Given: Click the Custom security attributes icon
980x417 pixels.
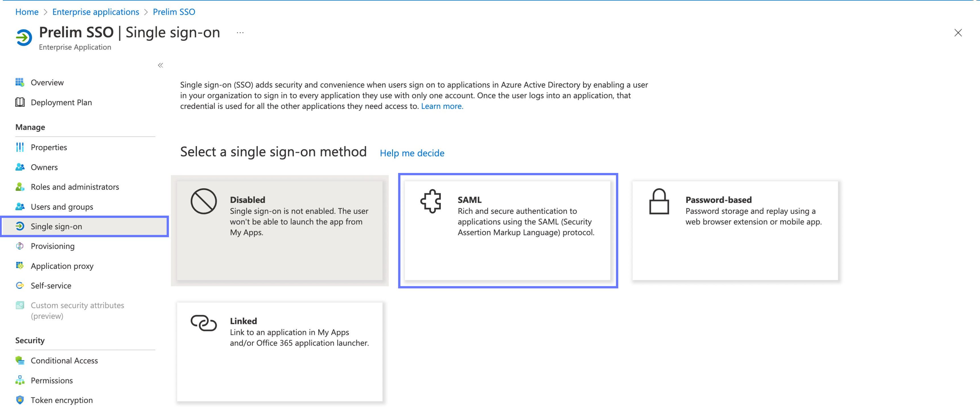Looking at the screenshot, I should [20, 305].
